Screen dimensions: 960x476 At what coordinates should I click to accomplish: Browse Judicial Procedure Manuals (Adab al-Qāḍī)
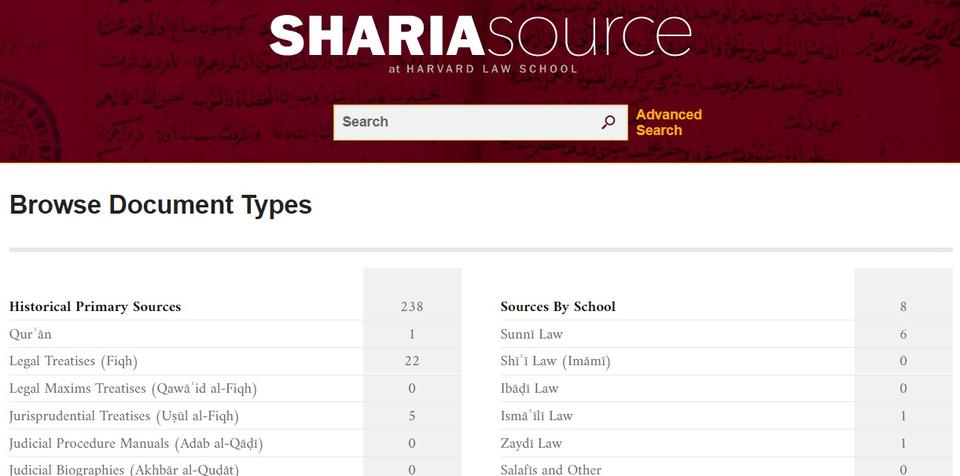[x=136, y=444]
